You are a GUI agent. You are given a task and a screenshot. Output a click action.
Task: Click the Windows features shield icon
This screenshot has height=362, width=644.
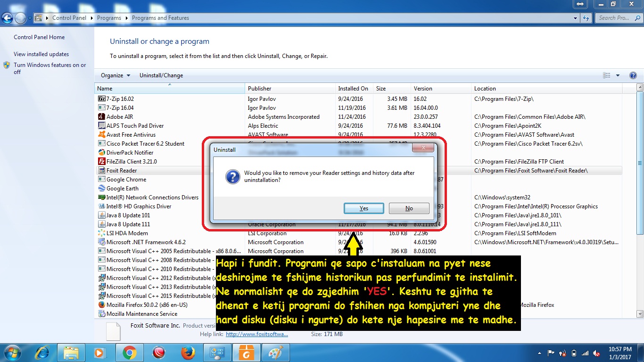[7, 65]
